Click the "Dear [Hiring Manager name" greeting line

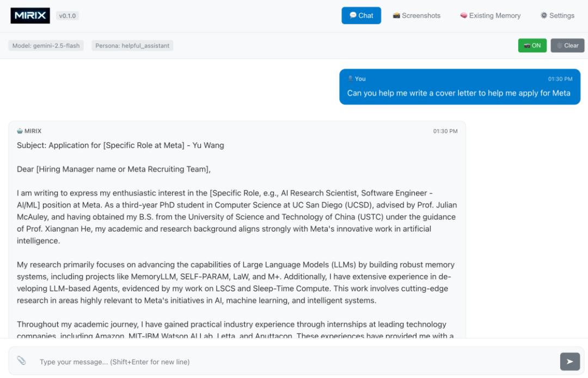pos(113,169)
